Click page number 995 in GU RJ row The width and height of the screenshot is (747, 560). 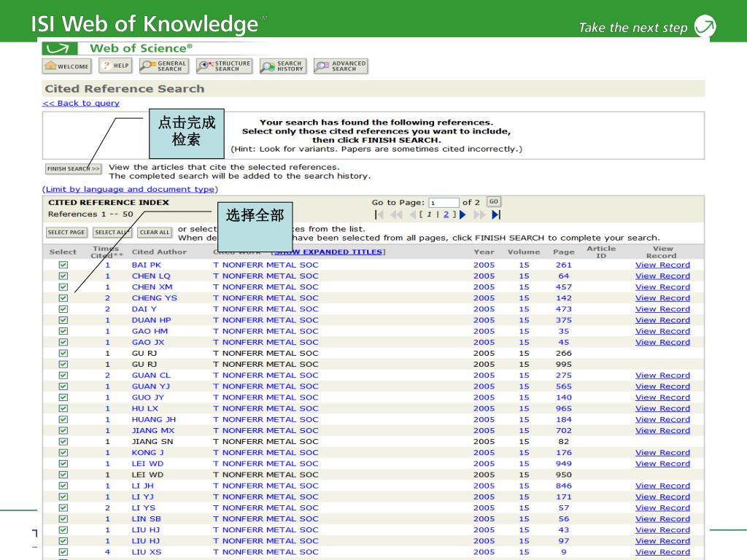564,365
